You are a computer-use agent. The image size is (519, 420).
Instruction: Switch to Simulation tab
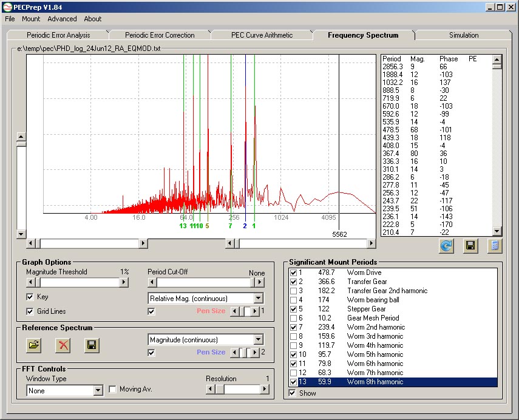pos(463,35)
